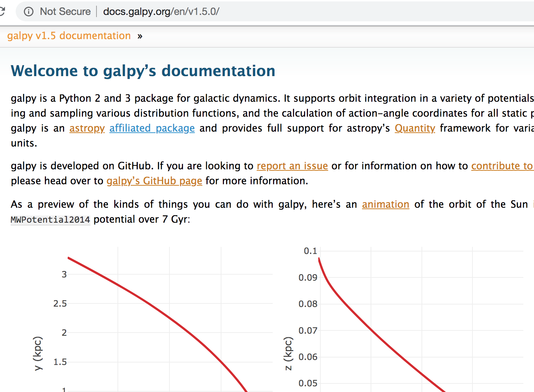The image size is (534, 392).
Task: Click the 1.5 tick on y axis
Action: [60, 362]
